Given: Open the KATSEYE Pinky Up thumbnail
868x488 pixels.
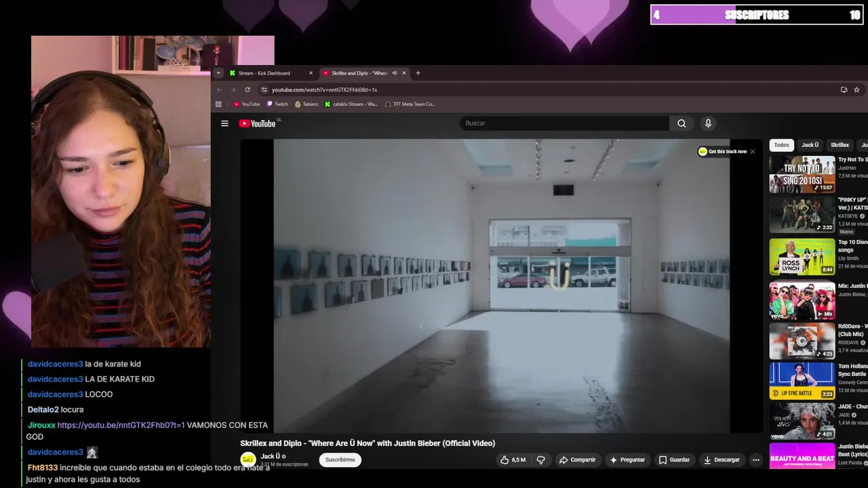Looking at the screenshot, I should pos(802,215).
